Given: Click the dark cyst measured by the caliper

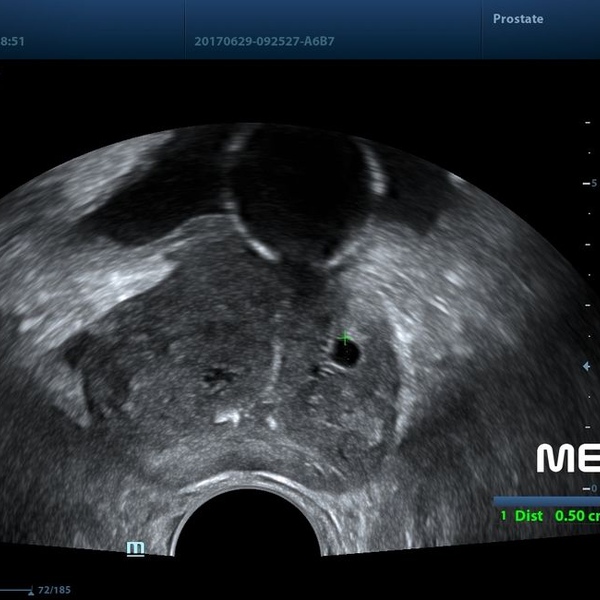Looking at the screenshot, I should (346, 353).
